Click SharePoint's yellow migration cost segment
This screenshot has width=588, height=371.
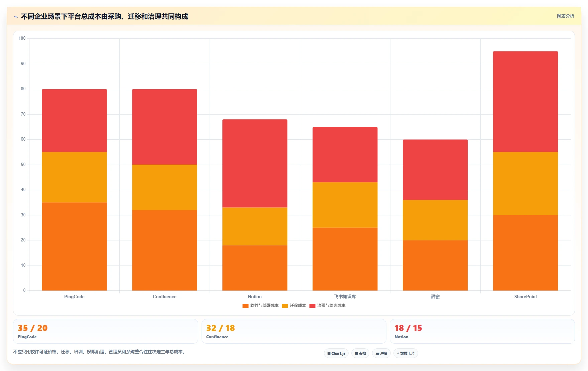525,184
